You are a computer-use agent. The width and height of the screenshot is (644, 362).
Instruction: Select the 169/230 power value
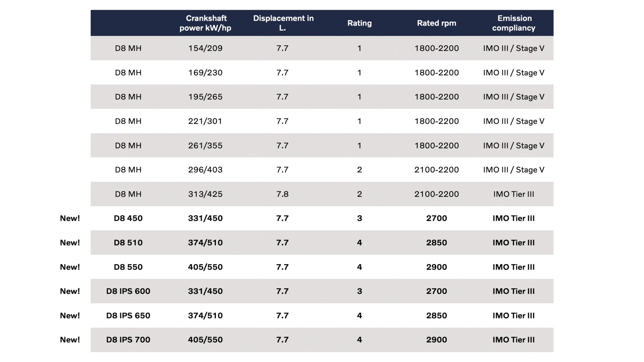205,73
